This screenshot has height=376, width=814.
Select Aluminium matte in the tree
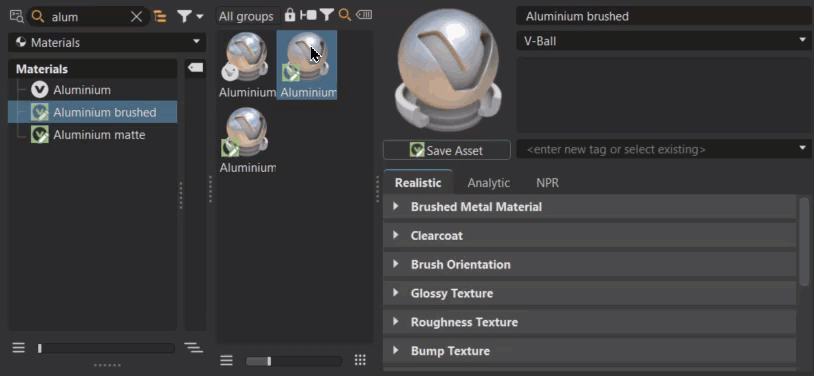pos(99,135)
